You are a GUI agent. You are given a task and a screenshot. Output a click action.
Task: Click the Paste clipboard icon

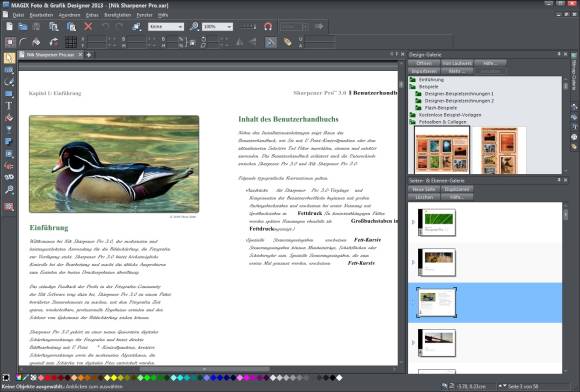tap(71, 26)
